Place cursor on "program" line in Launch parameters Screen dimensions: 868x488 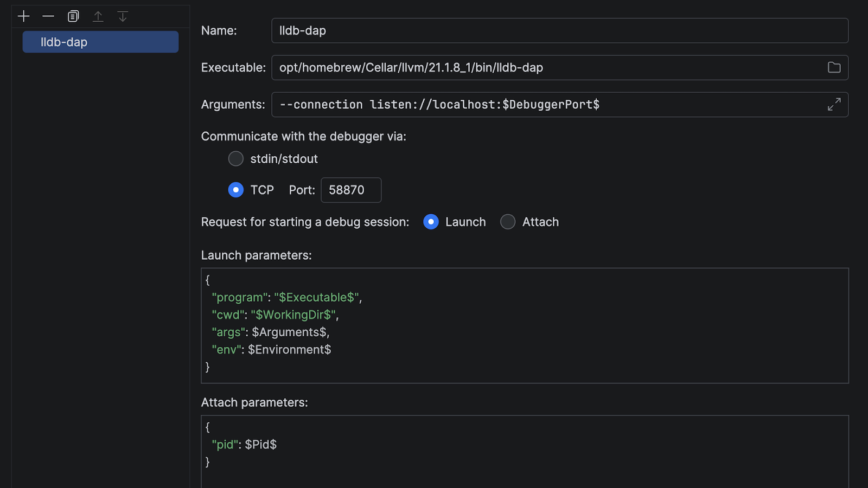pos(286,297)
